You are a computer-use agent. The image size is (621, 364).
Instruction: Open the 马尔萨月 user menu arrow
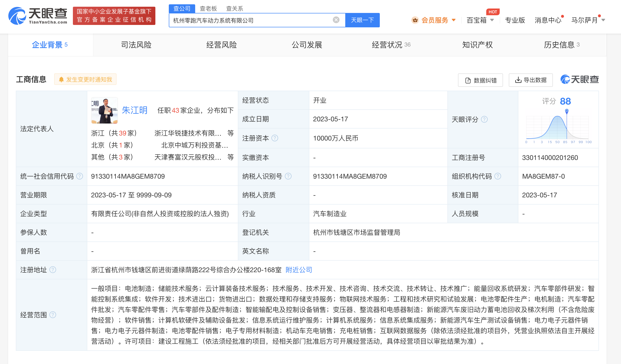[603, 20]
